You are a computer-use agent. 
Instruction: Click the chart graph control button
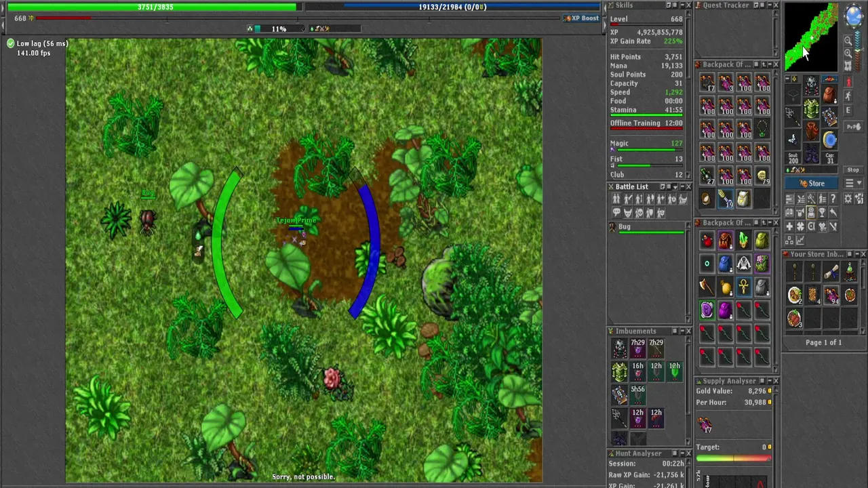click(800, 240)
